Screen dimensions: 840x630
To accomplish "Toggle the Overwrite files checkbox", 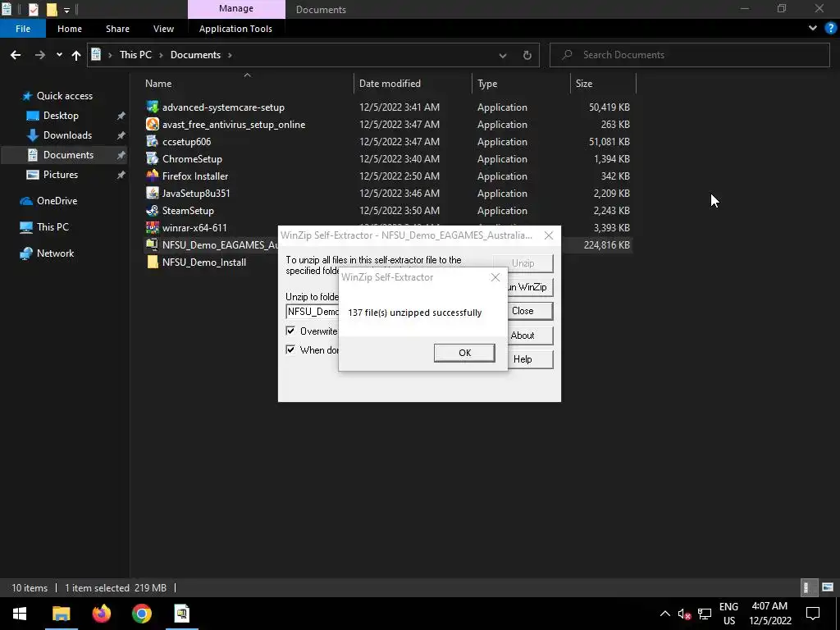I will [x=290, y=331].
